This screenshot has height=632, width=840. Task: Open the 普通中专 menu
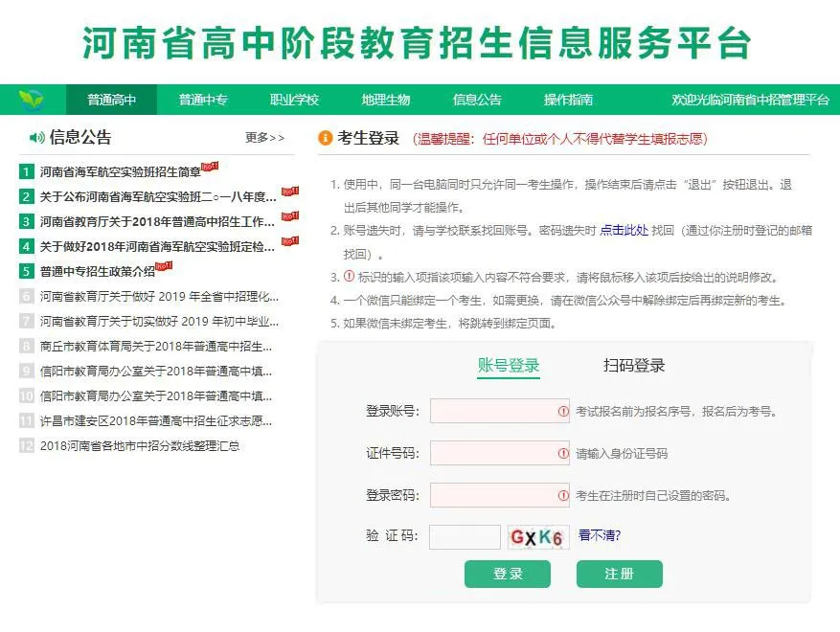(203, 100)
